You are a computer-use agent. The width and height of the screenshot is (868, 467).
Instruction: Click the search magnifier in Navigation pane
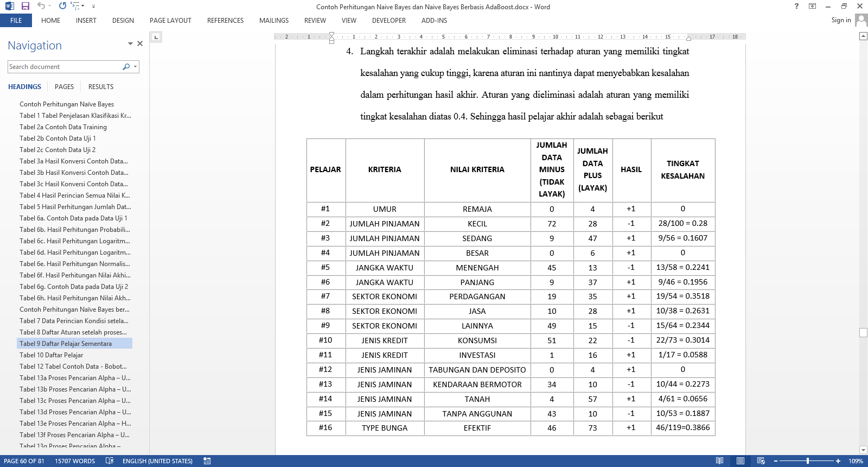click(x=126, y=67)
